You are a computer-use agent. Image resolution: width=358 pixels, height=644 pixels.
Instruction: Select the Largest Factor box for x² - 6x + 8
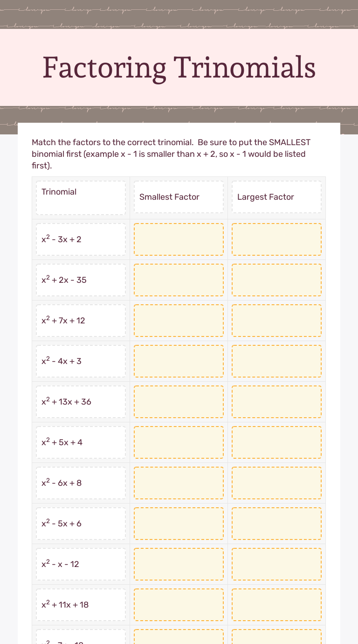point(276,483)
